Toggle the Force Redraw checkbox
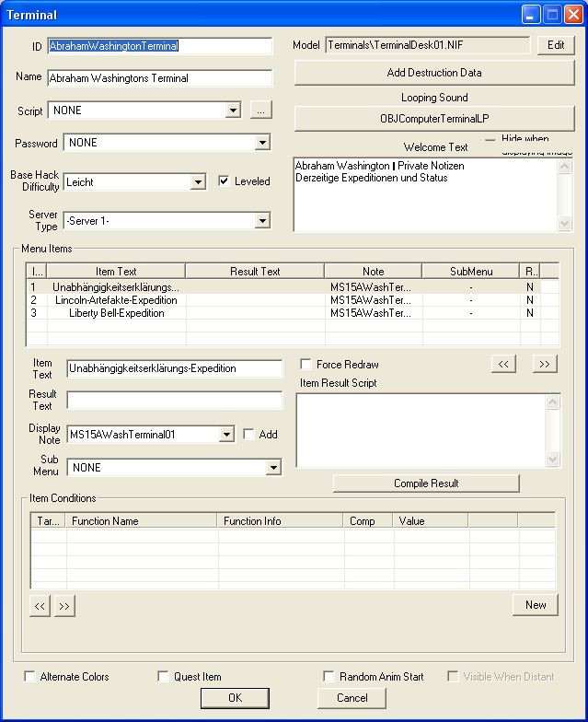 click(x=306, y=365)
